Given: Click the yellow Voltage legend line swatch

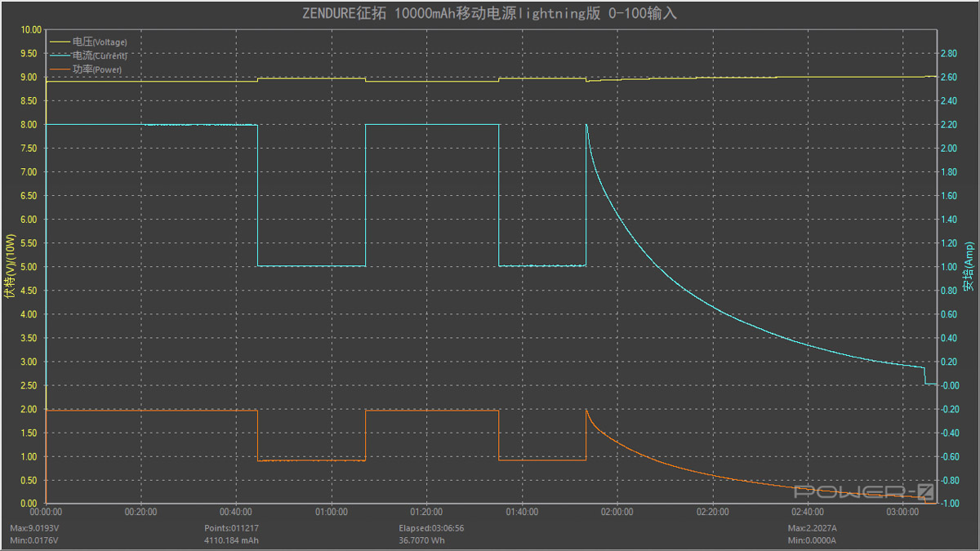Looking at the screenshot, I should coord(60,41).
